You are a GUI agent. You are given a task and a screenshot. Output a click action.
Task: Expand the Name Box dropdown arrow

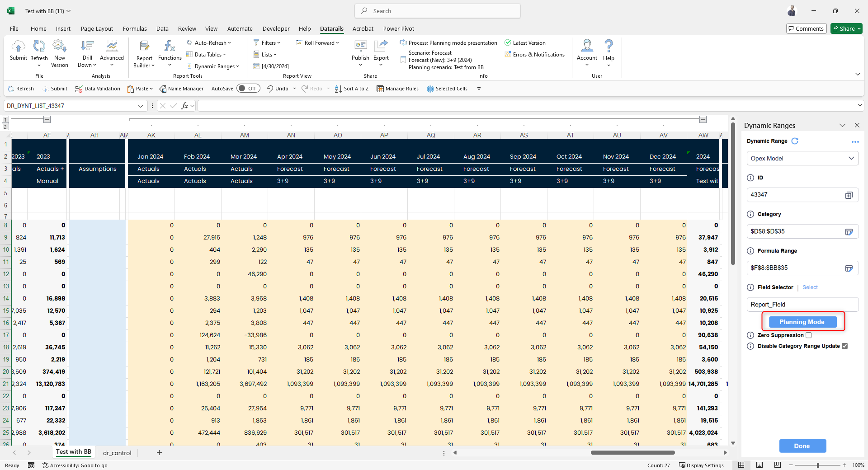(140, 106)
